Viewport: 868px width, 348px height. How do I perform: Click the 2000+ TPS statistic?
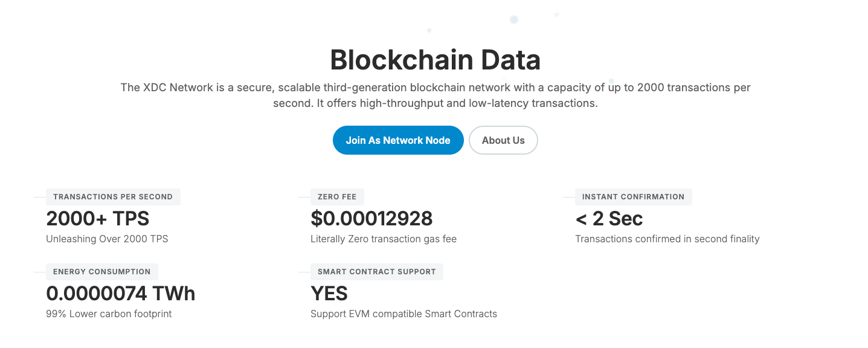tap(98, 218)
